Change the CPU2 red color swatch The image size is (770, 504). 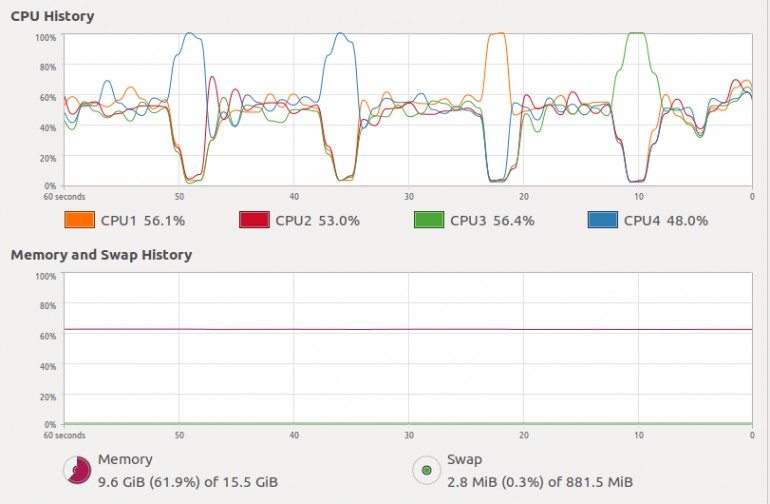point(254,220)
